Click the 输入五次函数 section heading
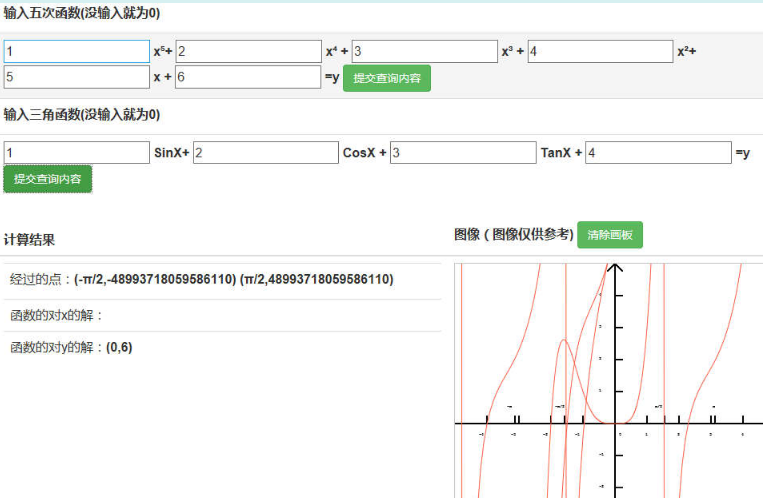This screenshot has height=498, width=763. click(81, 14)
